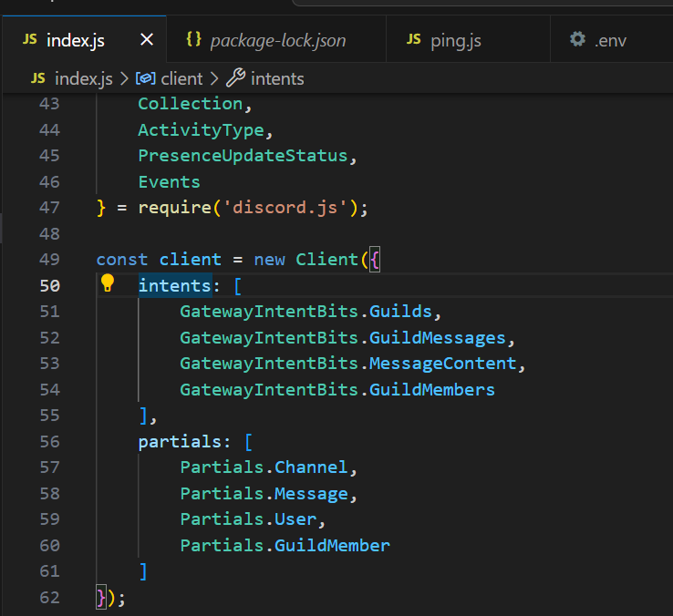Viewport: 673px width, 616px height.
Task: Click the gear icon on .env tab
Action: tap(578, 39)
